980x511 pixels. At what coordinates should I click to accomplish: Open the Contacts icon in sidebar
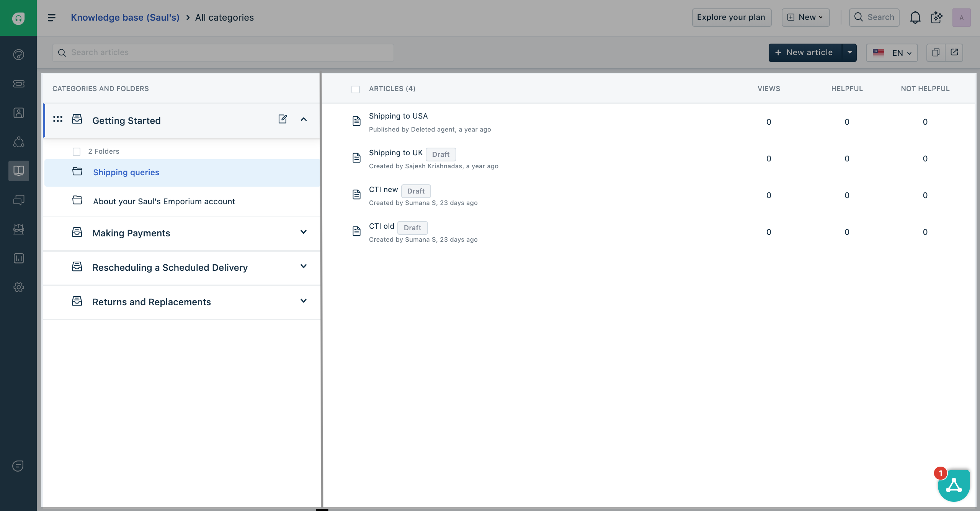coord(18,113)
